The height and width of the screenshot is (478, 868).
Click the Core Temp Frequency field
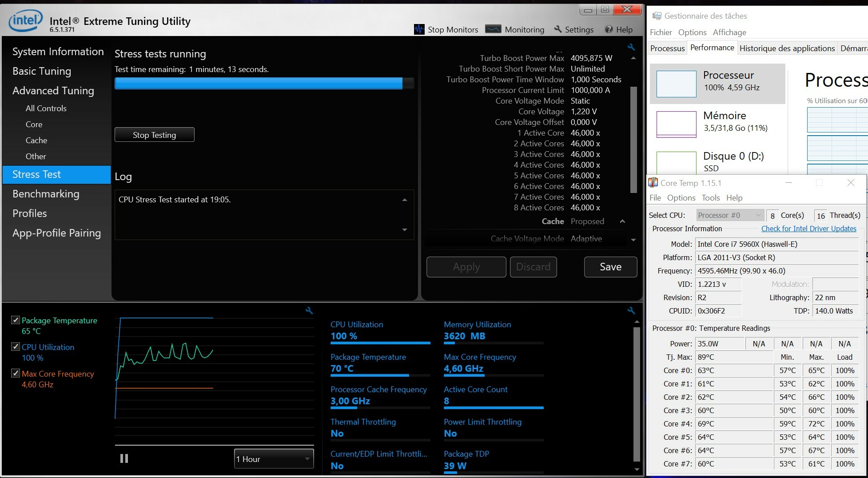click(x=777, y=271)
